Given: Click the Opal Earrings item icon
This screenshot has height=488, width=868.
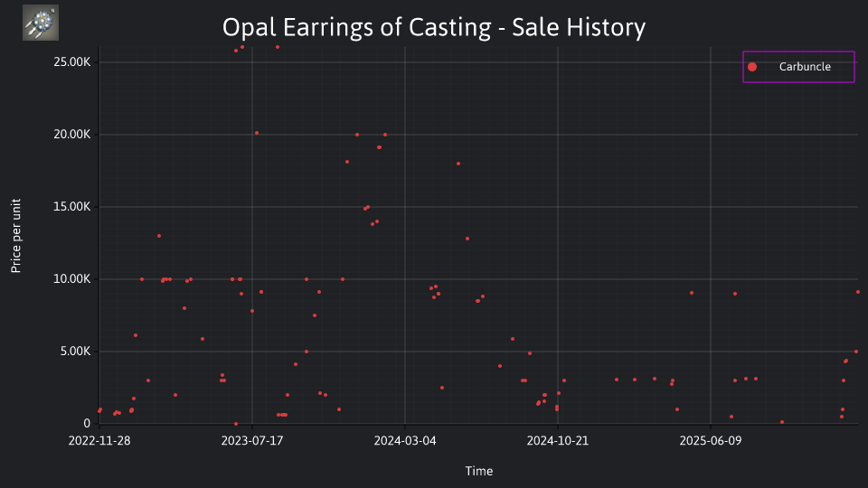Looking at the screenshot, I should pyautogui.click(x=41, y=23).
